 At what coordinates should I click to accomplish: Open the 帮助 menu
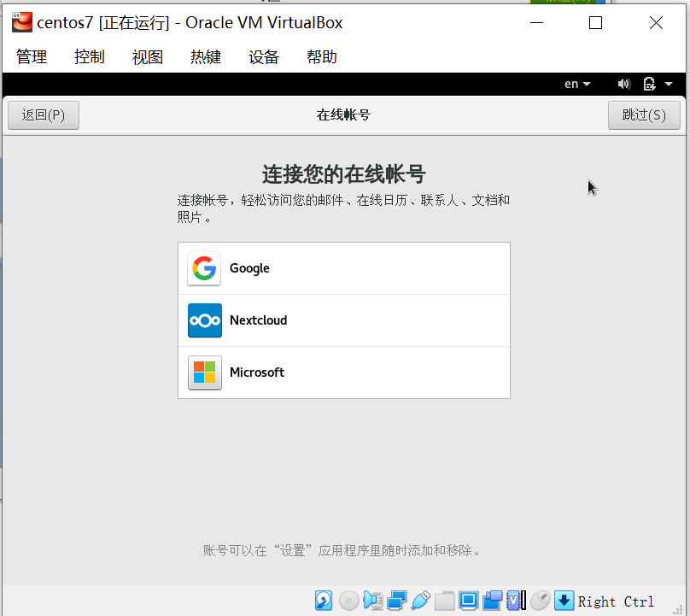[x=322, y=56]
